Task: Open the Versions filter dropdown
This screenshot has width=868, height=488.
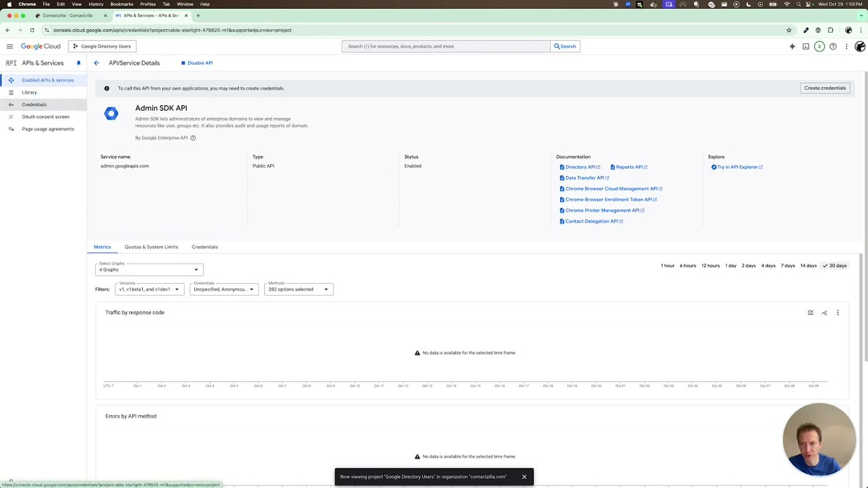Action: click(149, 290)
